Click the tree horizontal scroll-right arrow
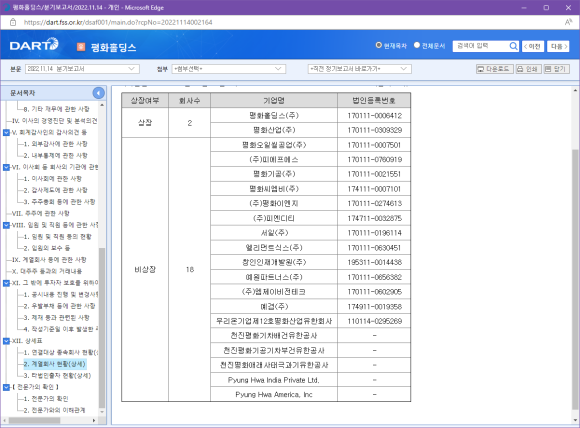The image size is (580, 428). point(94,420)
